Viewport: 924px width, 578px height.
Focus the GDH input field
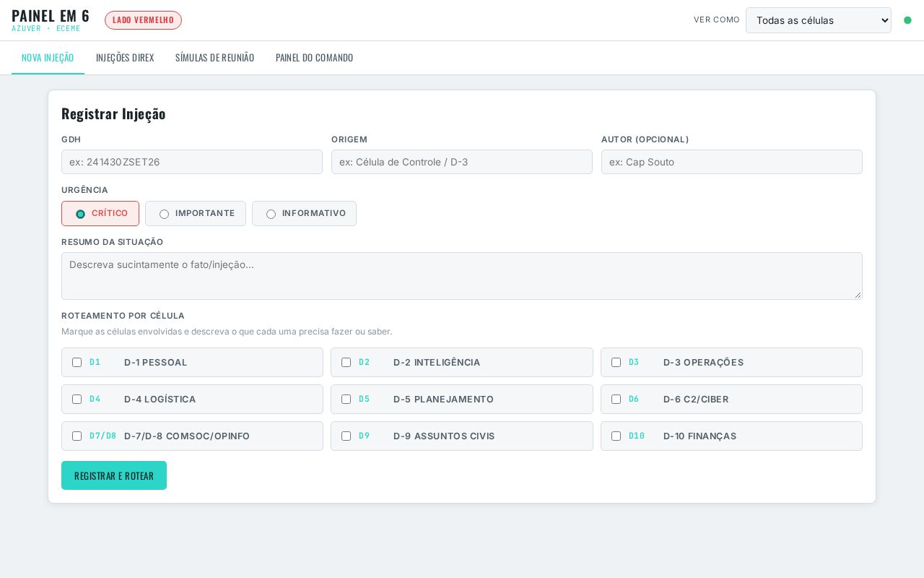(192, 162)
